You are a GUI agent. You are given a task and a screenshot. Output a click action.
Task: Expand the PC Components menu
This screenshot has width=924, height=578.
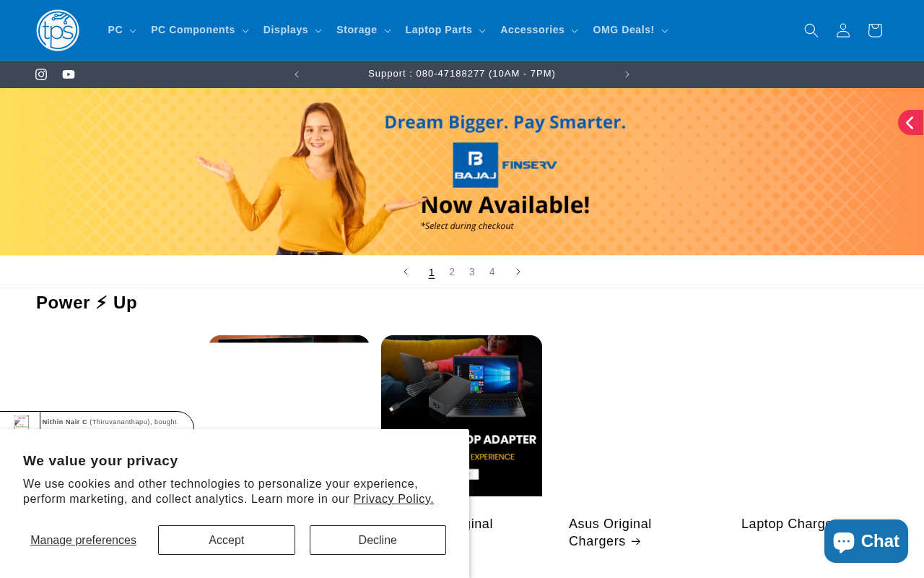(200, 30)
